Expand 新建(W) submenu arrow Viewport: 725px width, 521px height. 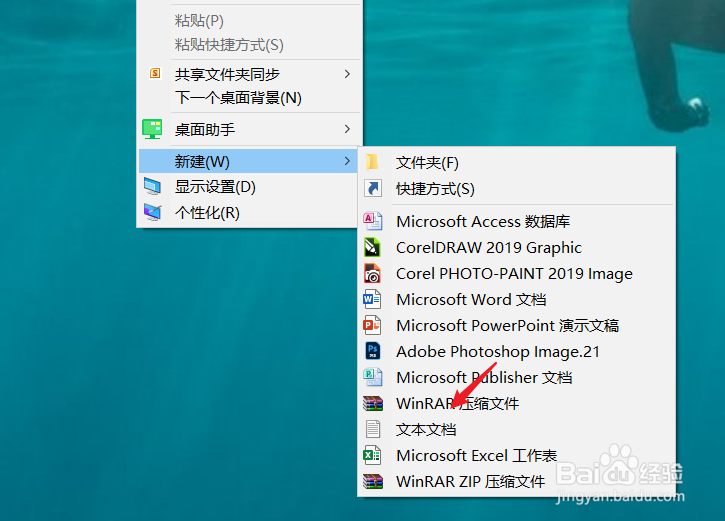[347, 161]
